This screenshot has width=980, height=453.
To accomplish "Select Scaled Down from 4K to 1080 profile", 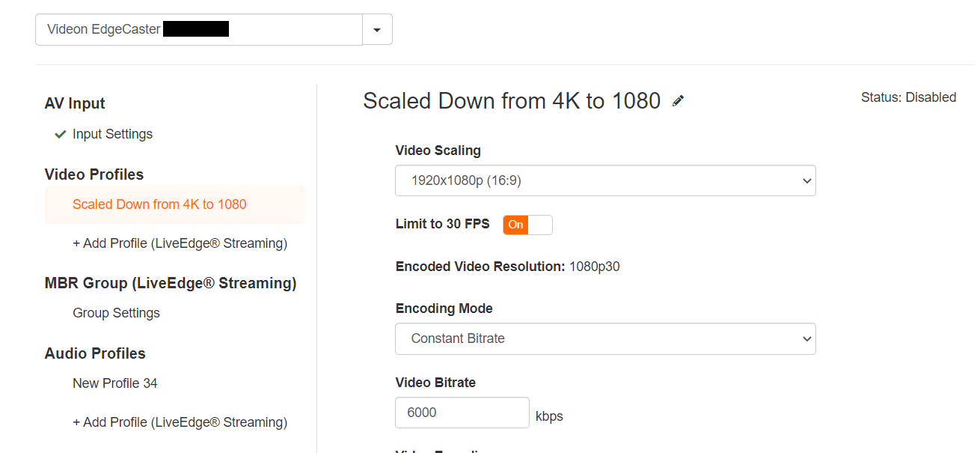I will 175,204.
